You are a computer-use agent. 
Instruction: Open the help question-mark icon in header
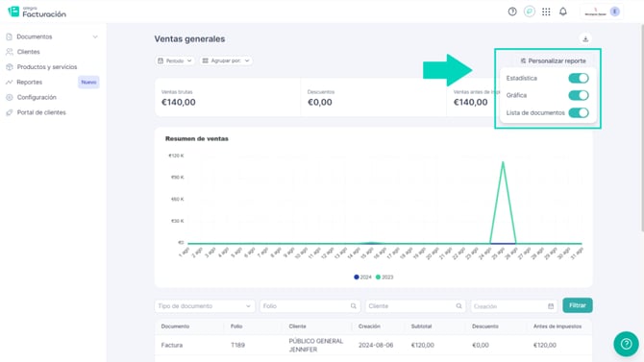(x=512, y=12)
